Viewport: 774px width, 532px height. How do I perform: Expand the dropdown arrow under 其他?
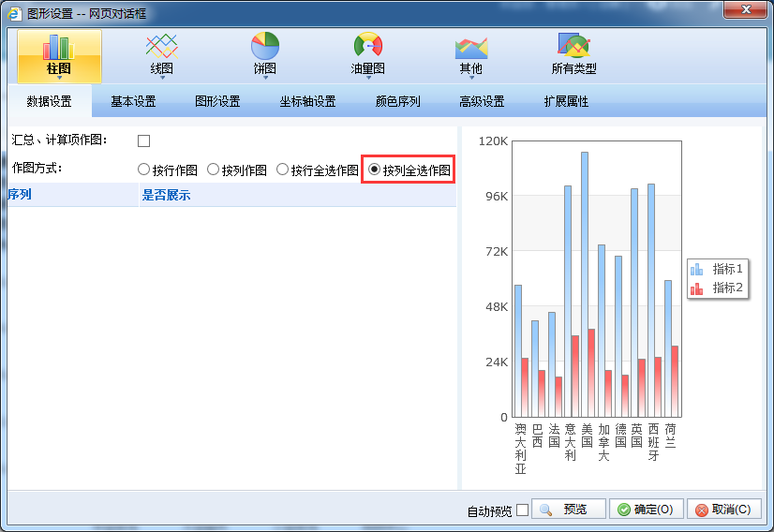(471, 78)
